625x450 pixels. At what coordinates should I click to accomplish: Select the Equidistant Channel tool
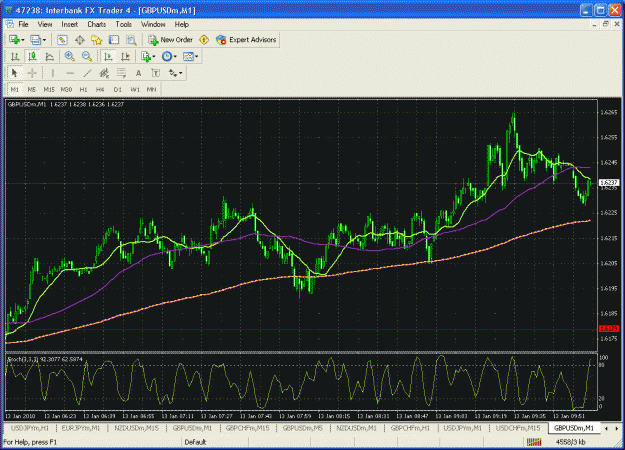click(104, 73)
